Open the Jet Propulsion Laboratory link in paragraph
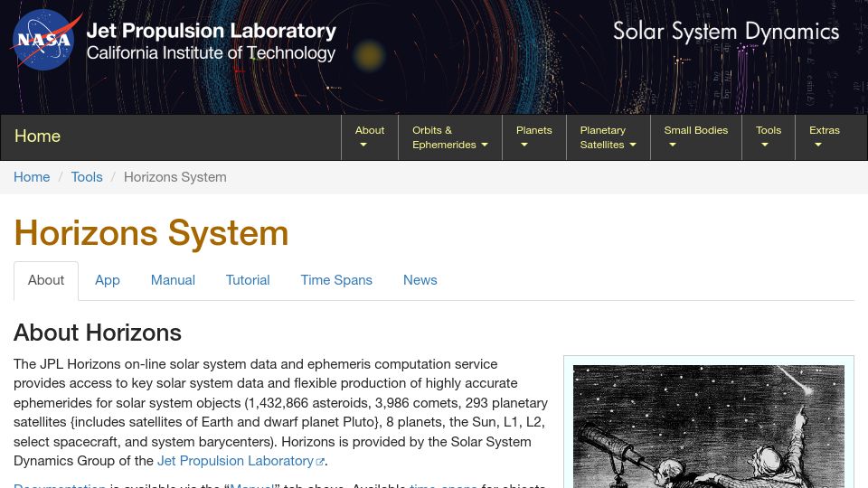868x488 pixels. point(235,461)
